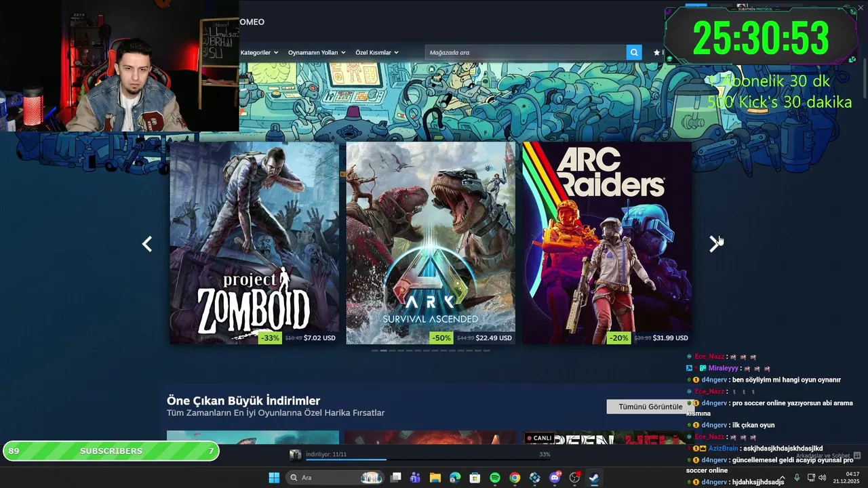Open the Project Zomboid game card
Screen dimensions: 868x488
(x=254, y=243)
